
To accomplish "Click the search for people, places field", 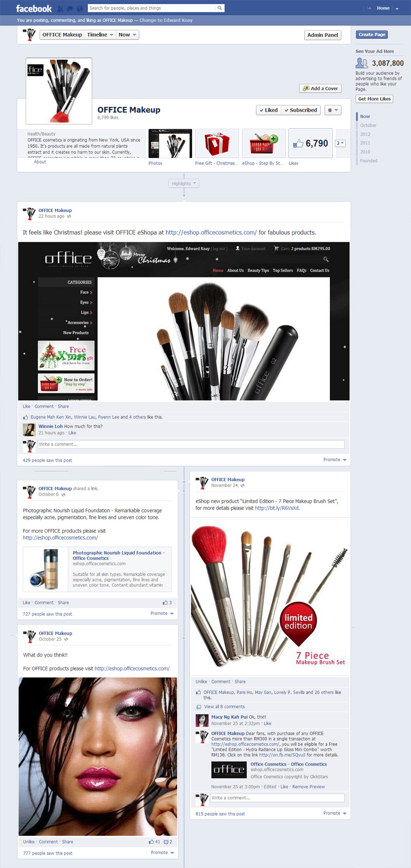I will click(151, 8).
